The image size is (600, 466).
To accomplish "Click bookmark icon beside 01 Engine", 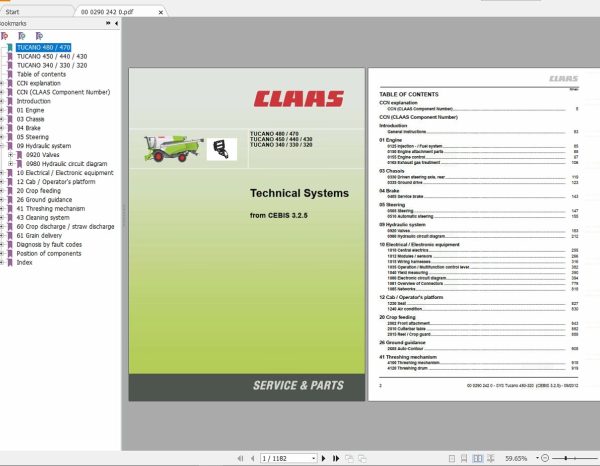I will click(10, 110).
